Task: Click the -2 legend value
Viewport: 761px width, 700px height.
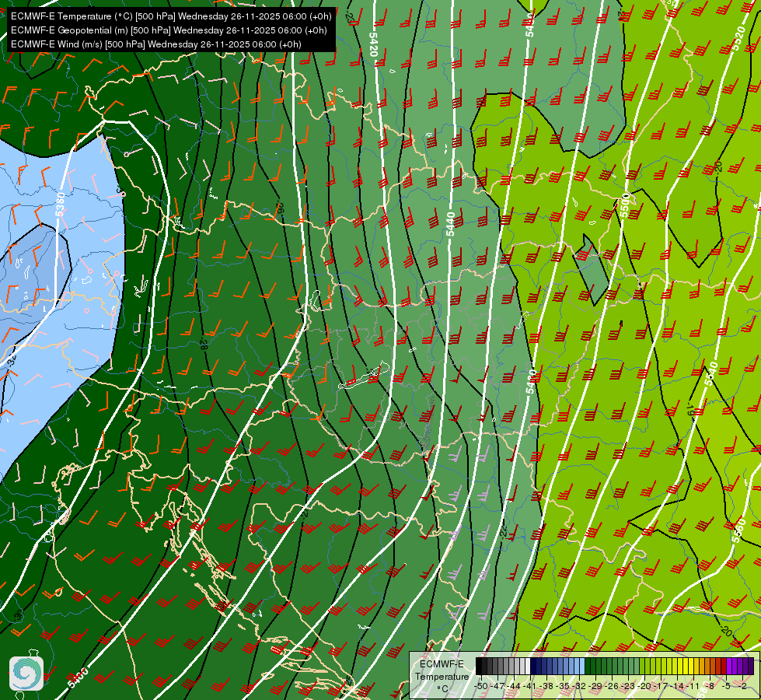Action: 742,686
